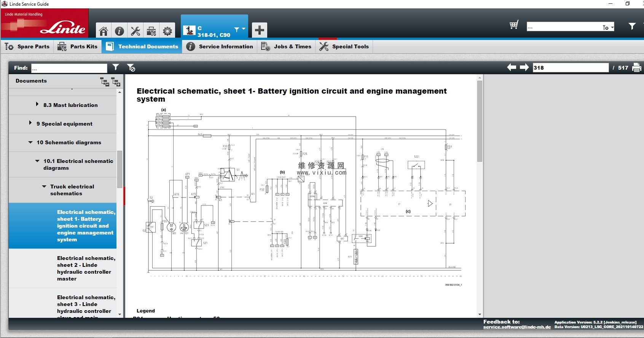The width and height of the screenshot is (644, 338).
Task: Click the total page count 517
Action: (x=623, y=68)
